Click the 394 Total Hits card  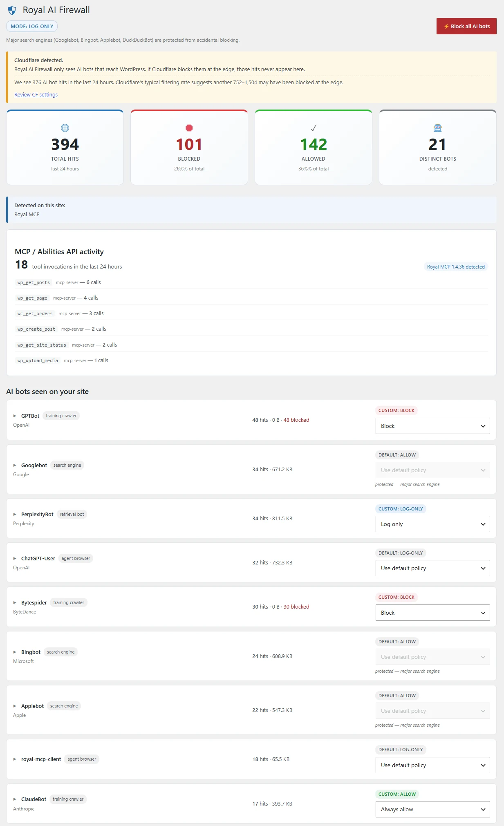[65, 147]
